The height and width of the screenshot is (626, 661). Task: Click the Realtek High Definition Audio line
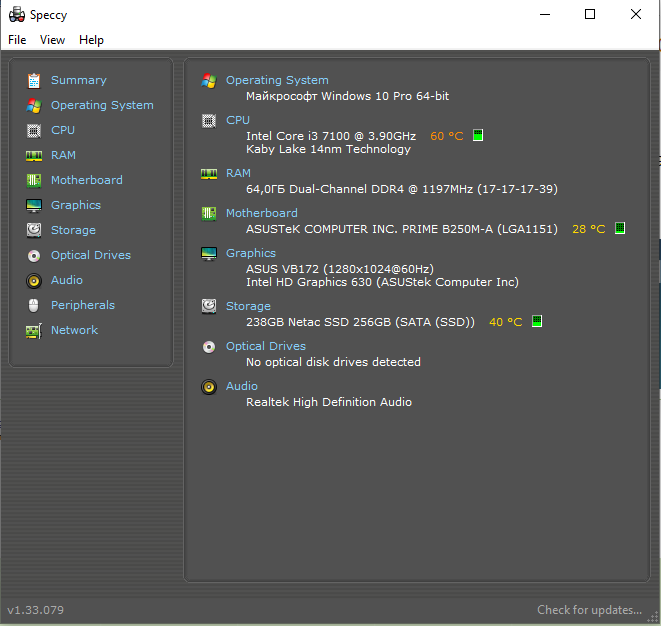point(329,402)
